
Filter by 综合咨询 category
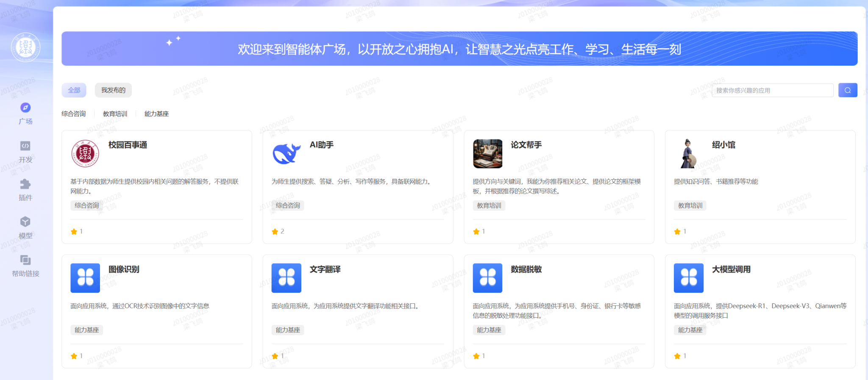point(74,114)
